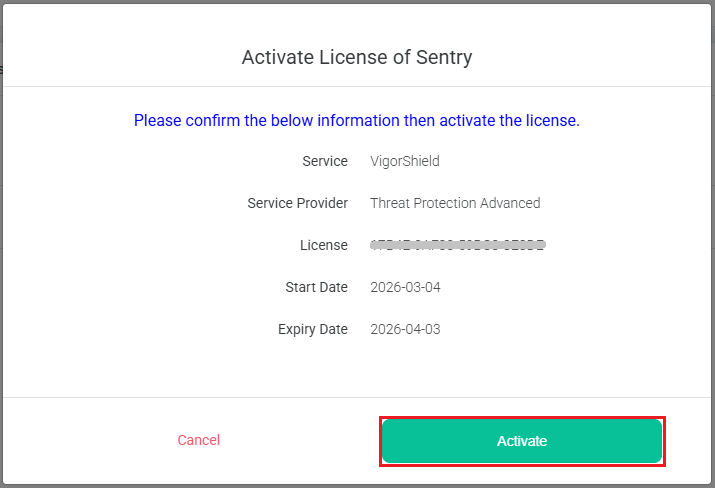Select the VigorShield service value
This screenshot has width=715, height=488.
(404, 161)
